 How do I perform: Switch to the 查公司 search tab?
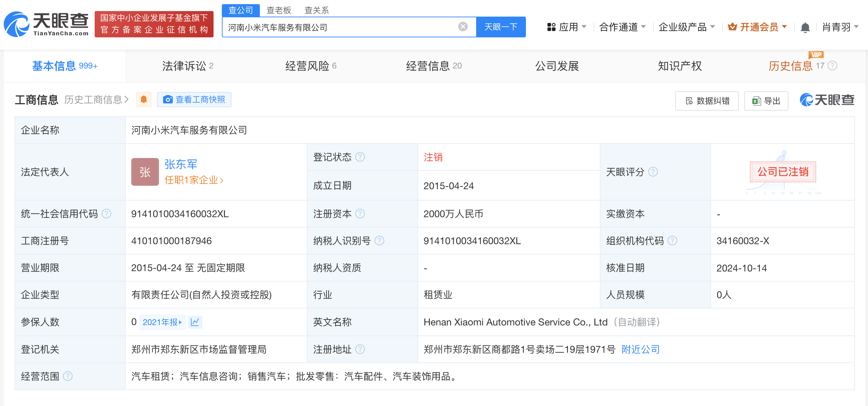(240, 10)
